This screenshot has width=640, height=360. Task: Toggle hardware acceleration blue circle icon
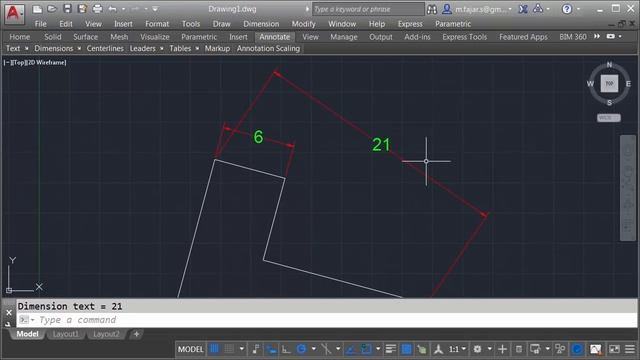(577, 349)
